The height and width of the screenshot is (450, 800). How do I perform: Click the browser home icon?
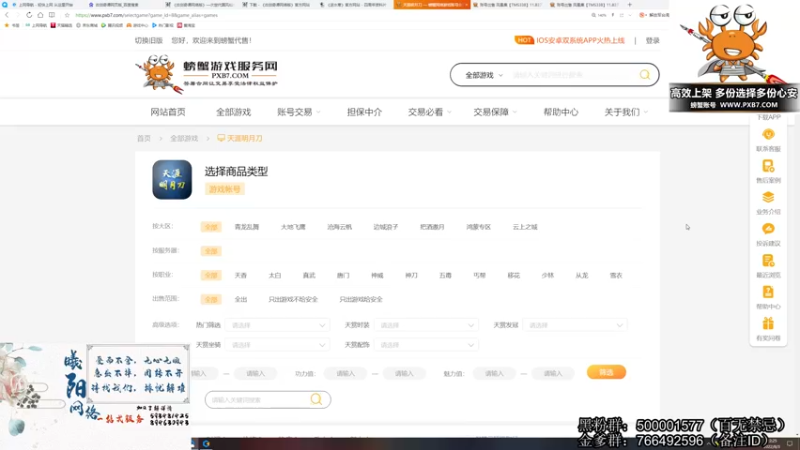pyautogui.click(x=40, y=15)
